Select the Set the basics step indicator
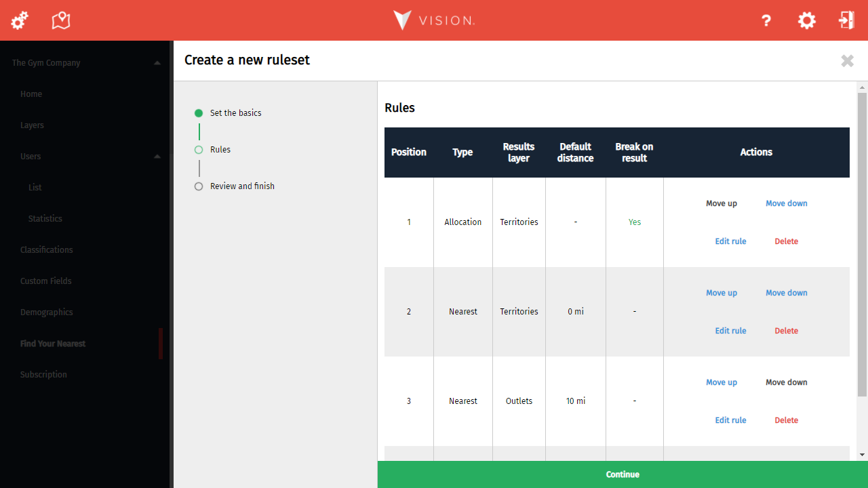This screenshot has width=868, height=488. click(x=235, y=113)
